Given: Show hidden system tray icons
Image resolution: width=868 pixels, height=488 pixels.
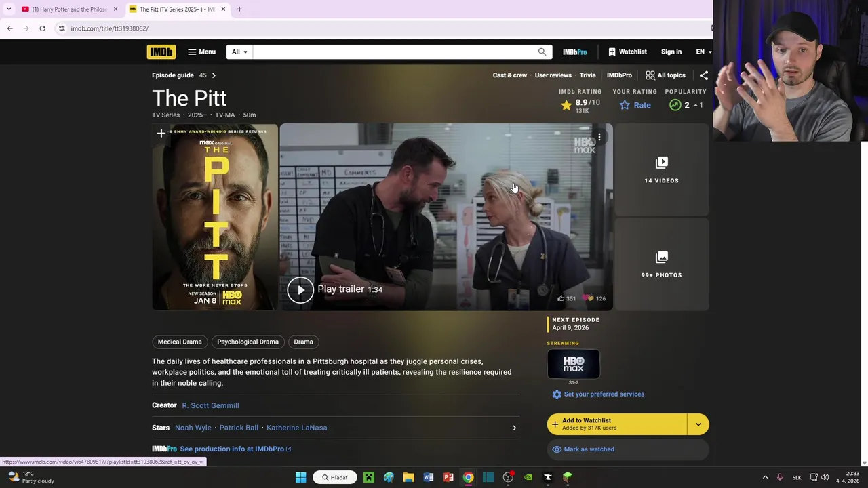Looking at the screenshot, I should point(765,477).
